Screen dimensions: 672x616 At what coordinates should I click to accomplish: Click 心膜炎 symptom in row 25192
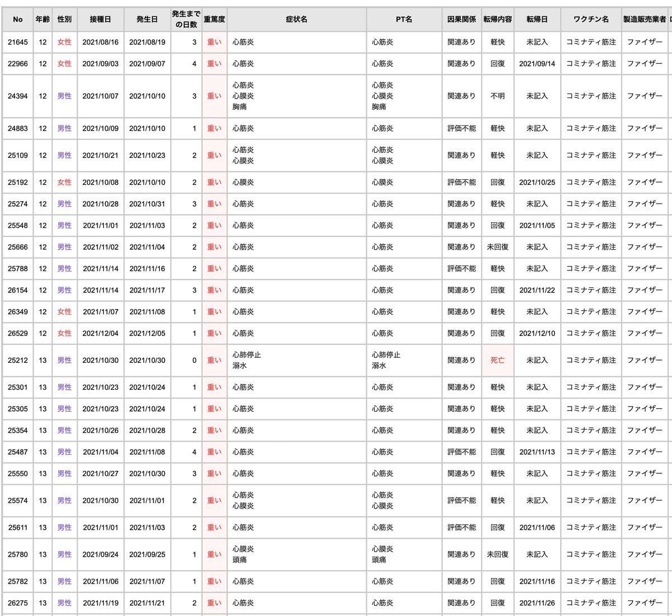(x=243, y=183)
